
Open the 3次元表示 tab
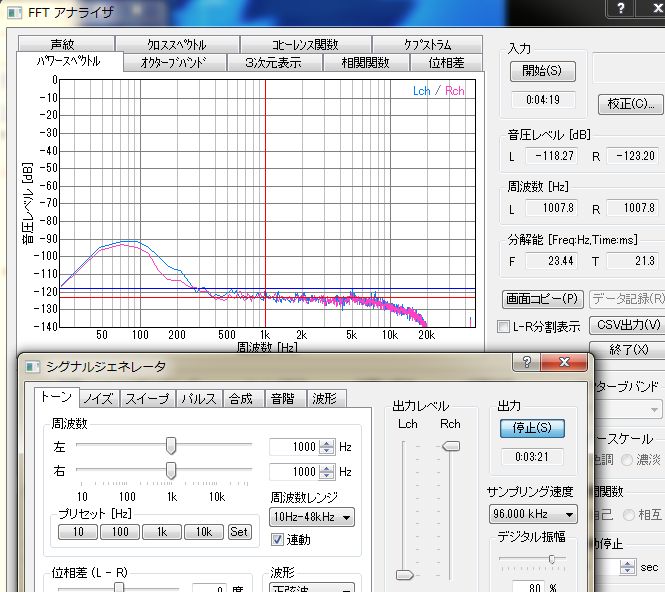pos(274,63)
